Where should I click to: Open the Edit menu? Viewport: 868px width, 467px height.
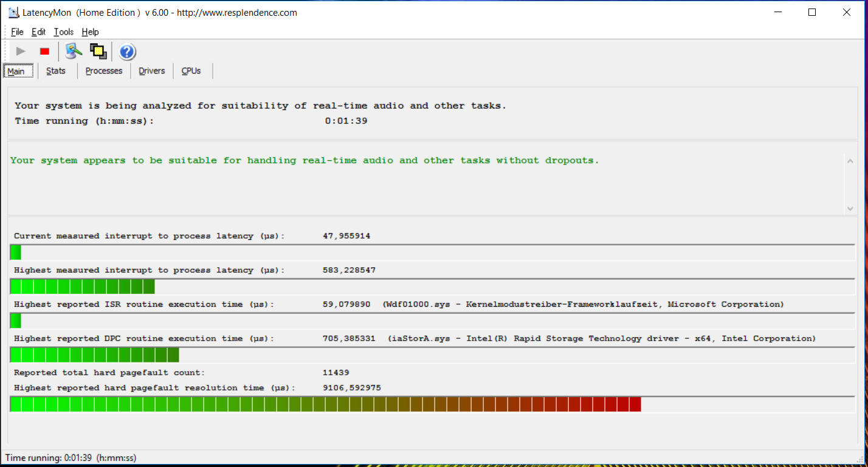tap(38, 32)
